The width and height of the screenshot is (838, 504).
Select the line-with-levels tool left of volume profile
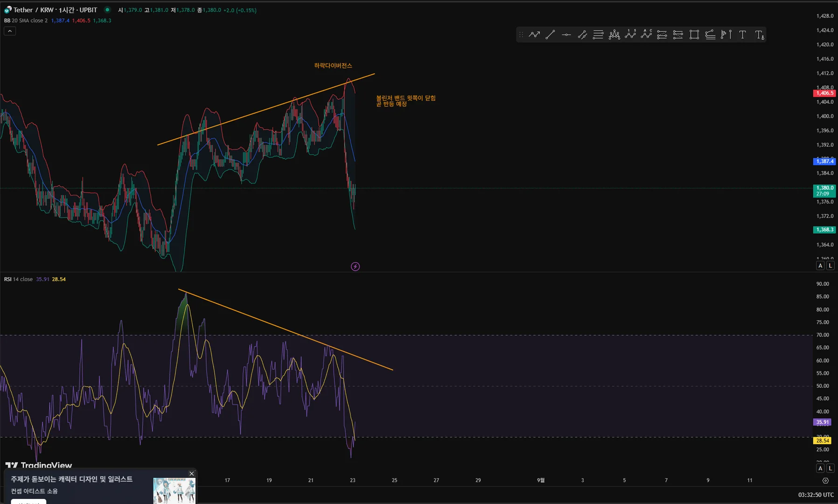[x=710, y=35]
